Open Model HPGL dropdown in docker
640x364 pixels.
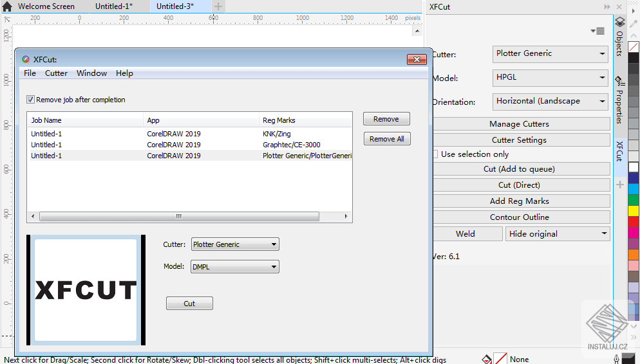tap(551, 77)
